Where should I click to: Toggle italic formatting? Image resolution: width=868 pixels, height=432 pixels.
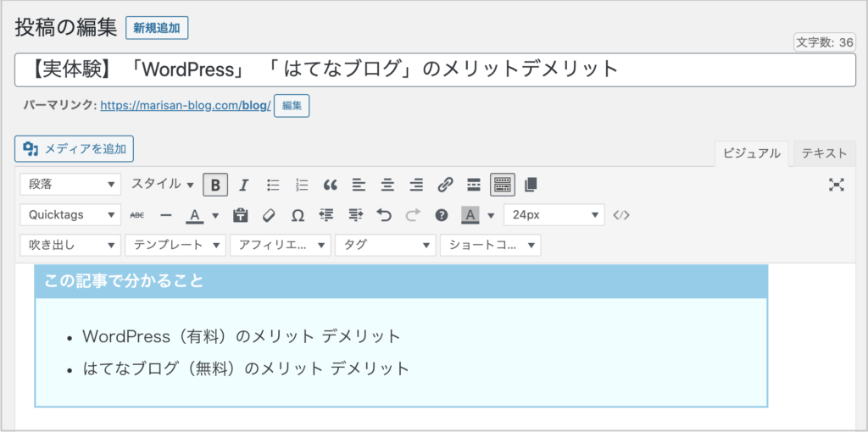coord(243,185)
